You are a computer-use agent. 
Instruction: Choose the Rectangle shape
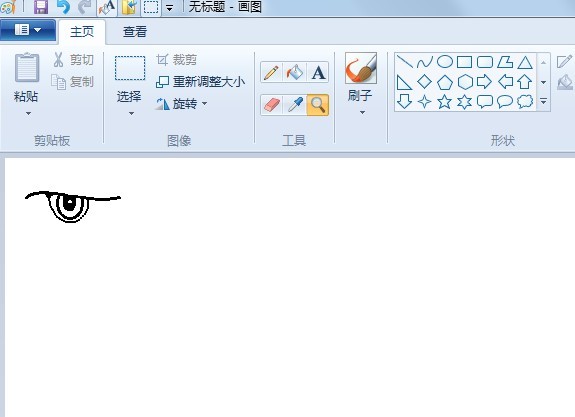click(x=465, y=62)
